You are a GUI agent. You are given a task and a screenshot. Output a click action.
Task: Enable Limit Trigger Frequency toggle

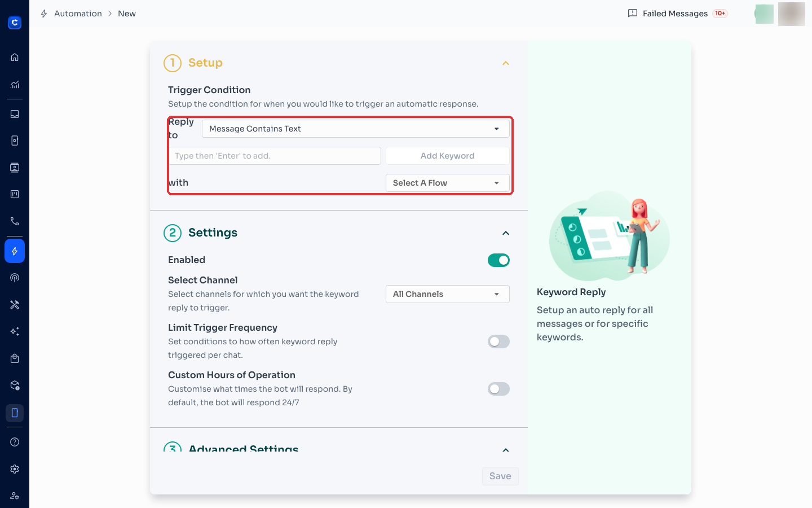(498, 341)
